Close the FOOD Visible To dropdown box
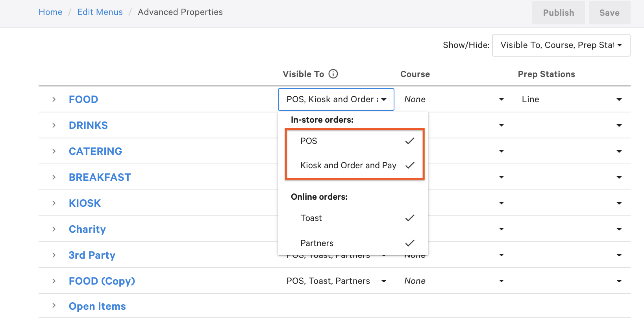The width and height of the screenshot is (644, 331). pyautogui.click(x=336, y=99)
